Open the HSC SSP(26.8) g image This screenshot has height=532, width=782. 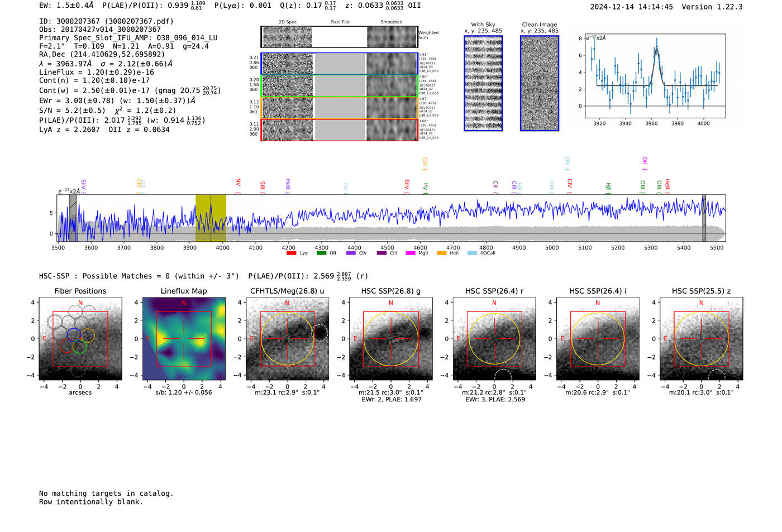[x=390, y=339]
